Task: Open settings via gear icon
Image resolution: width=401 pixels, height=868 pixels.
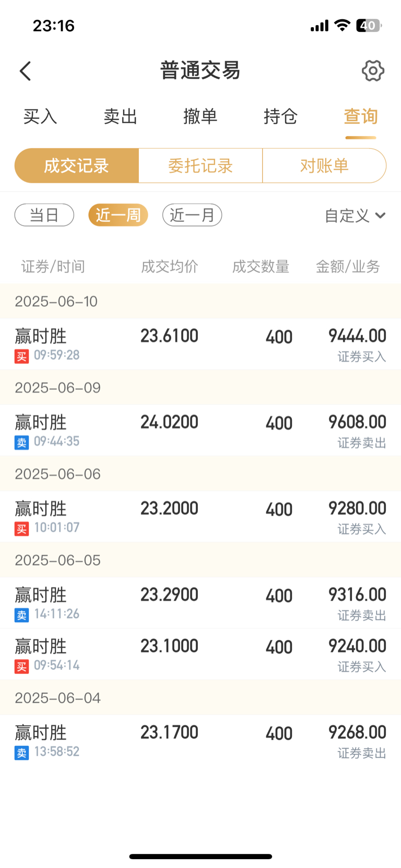Action: point(373,70)
